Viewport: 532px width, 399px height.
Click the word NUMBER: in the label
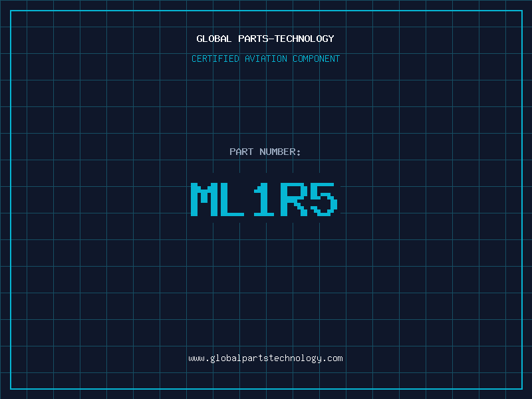[x=280, y=152]
